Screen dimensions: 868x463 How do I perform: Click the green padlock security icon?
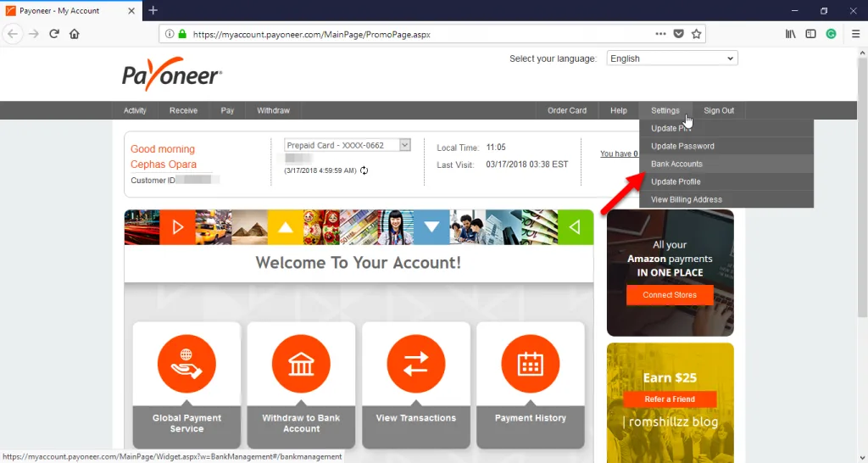(x=182, y=34)
